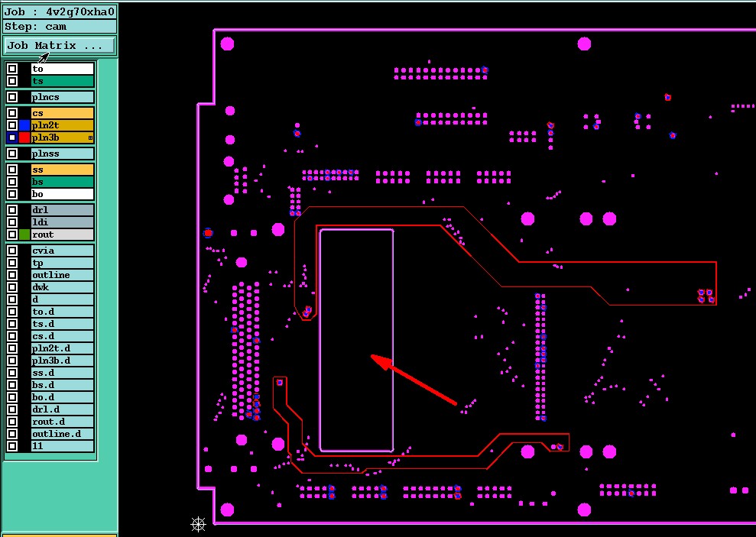Select the 'to' layer name

pyautogui.click(x=62, y=69)
